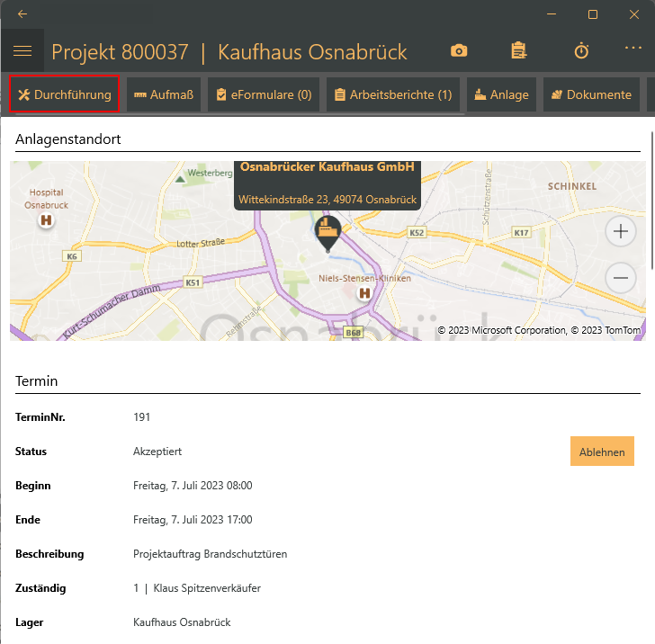This screenshot has width=655, height=644.
Task: Select the TerminNr. value 191
Action: click(x=141, y=417)
